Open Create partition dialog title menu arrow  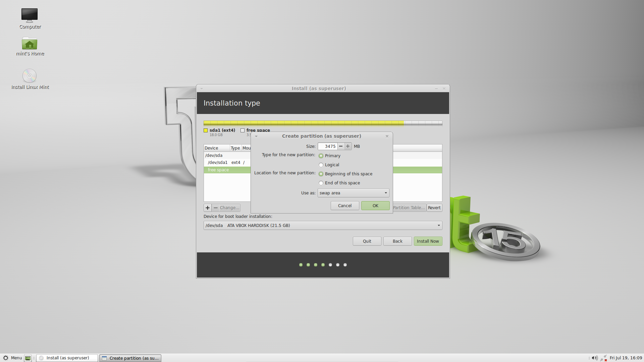[x=256, y=136]
